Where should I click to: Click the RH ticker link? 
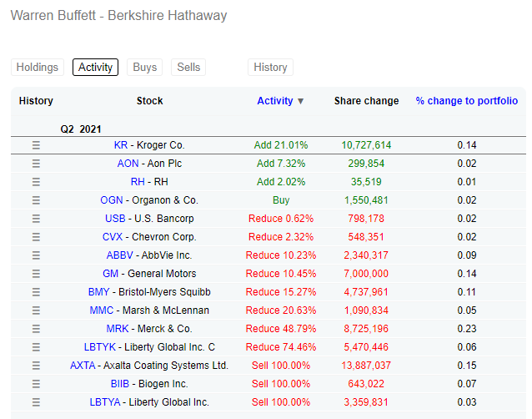click(x=138, y=182)
